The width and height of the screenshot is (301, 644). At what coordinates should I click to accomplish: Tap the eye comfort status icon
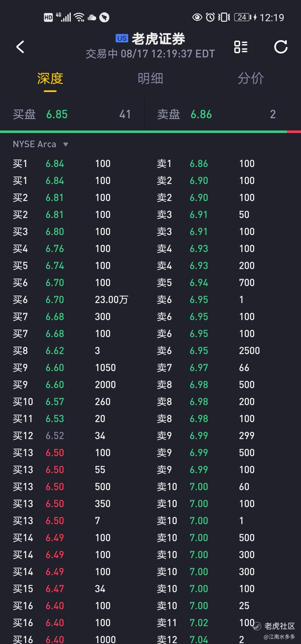click(x=197, y=17)
